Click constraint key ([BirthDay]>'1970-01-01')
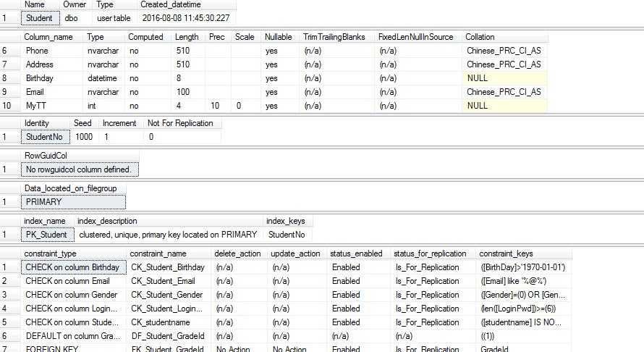Screen dimensions: 644x352 click(x=523, y=267)
